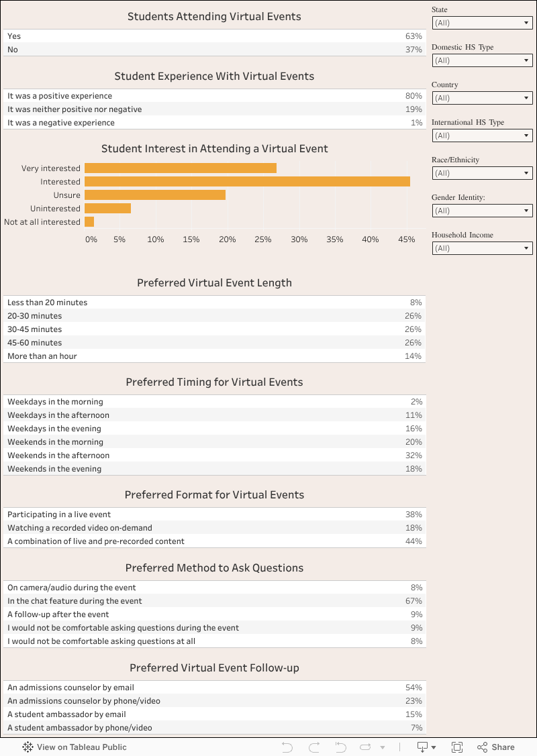This screenshot has height=756, width=537.
Task: Open the Household Income dropdown
Action: [x=482, y=248]
